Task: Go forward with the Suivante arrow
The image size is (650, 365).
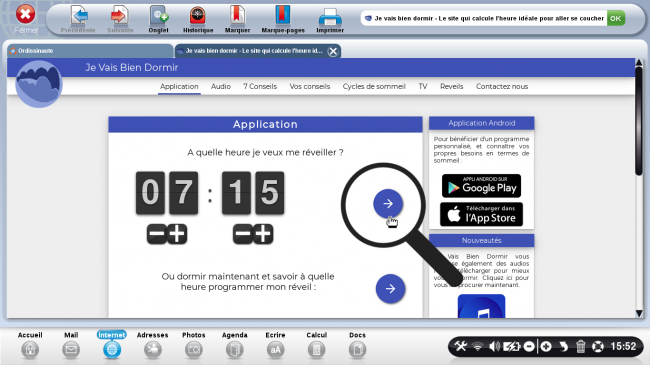Action: click(120, 16)
